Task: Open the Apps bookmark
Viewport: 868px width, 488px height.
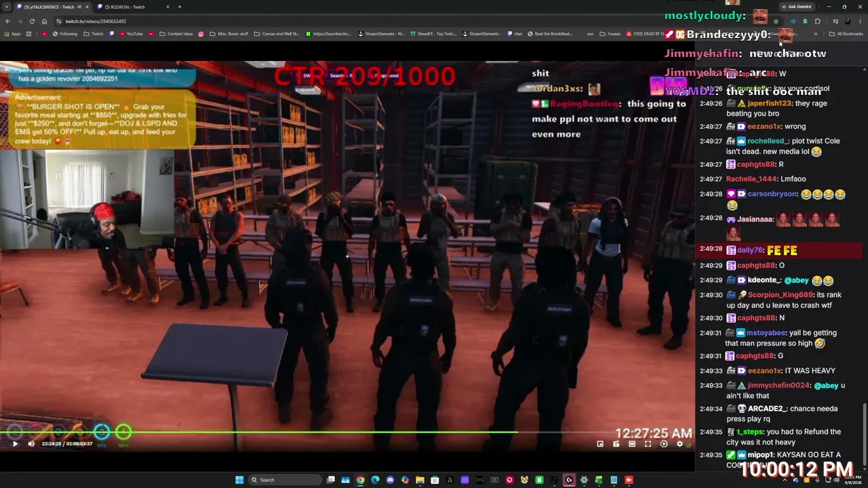Action: tap(12, 34)
